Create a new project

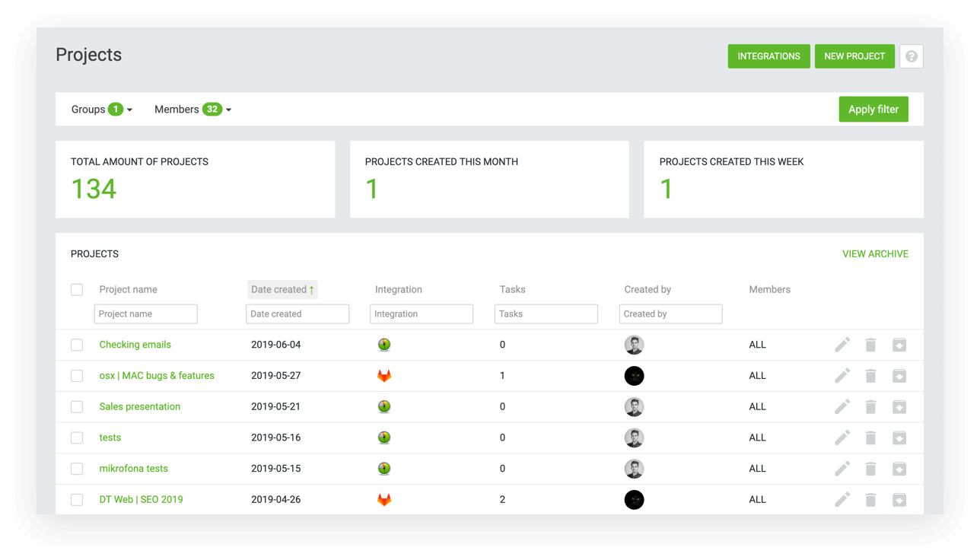854,56
